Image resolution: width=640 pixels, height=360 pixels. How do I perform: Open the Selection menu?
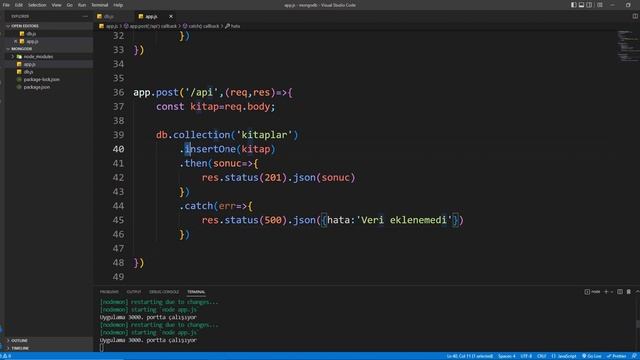[37, 5]
